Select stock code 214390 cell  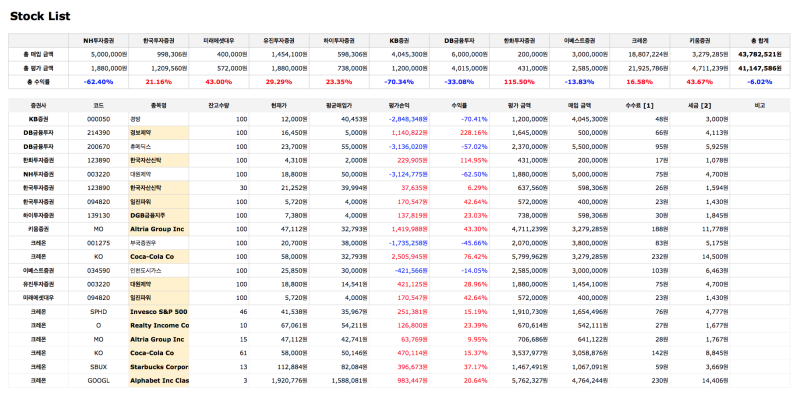98,133
